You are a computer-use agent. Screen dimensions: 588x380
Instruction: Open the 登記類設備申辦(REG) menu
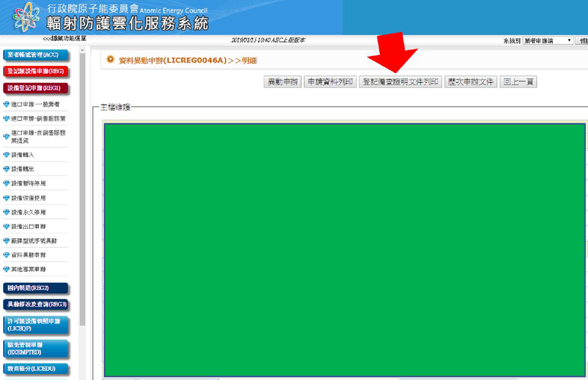[36, 71]
